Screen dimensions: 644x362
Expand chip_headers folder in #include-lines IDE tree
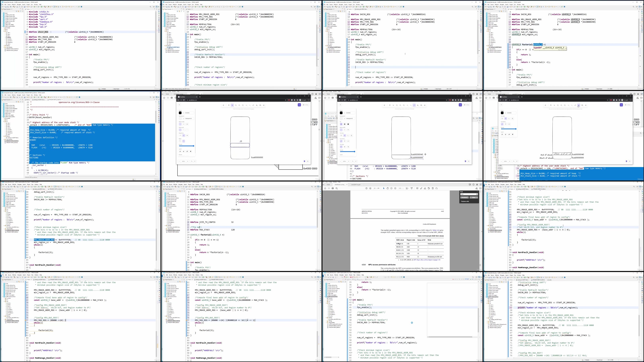click(4, 47)
